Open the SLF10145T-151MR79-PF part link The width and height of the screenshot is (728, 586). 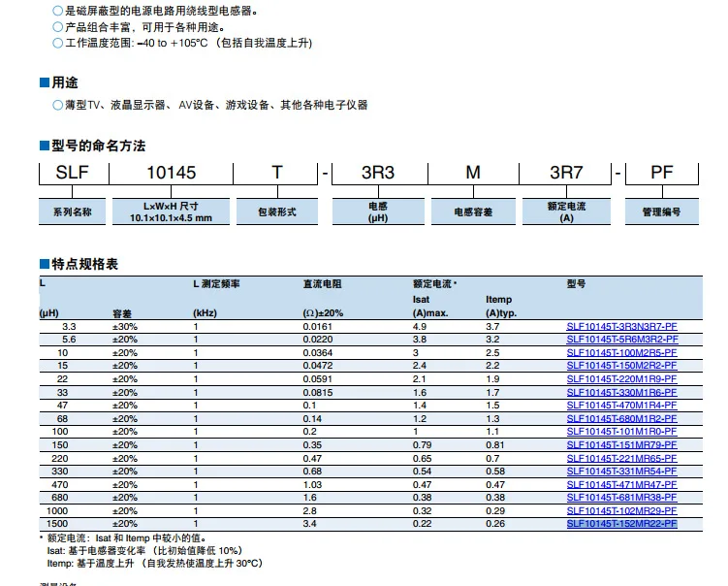(x=621, y=445)
